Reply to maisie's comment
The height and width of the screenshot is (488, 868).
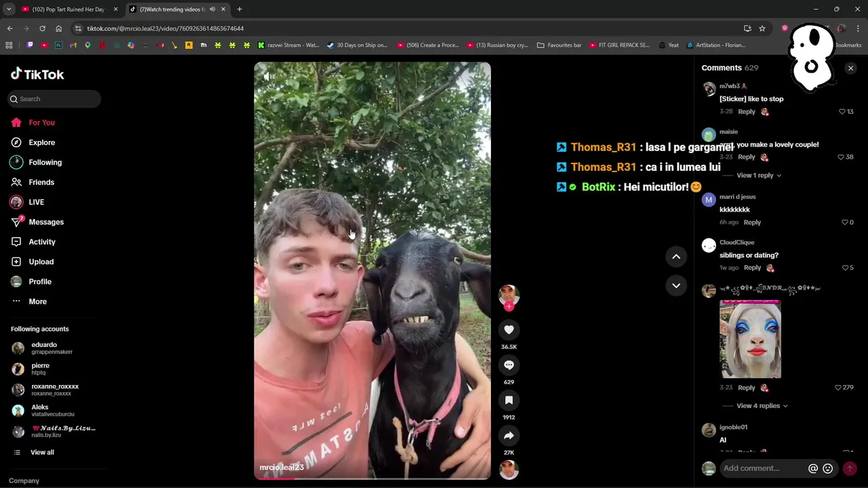pyautogui.click(x=747, y=157)
